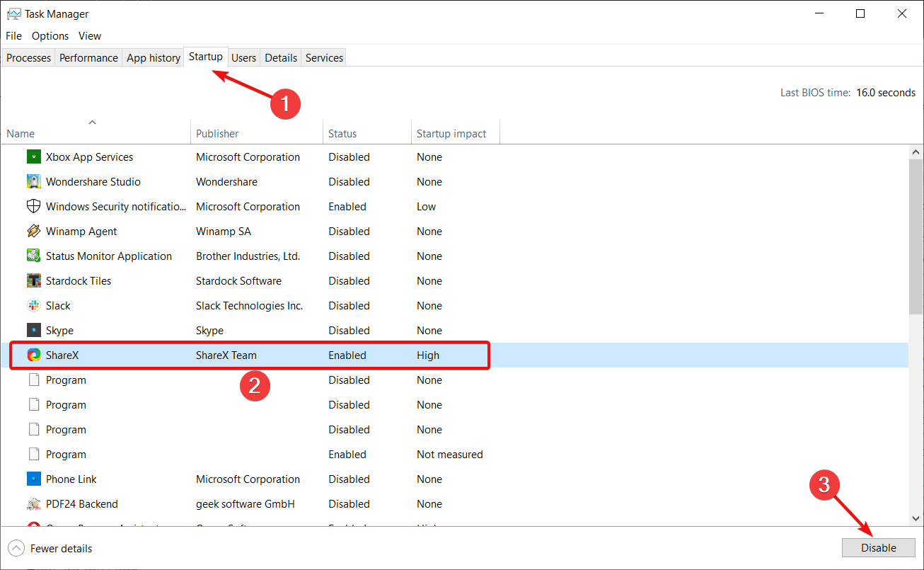
Task: Switch to the App history tab
Action: (x=154, y=58)
